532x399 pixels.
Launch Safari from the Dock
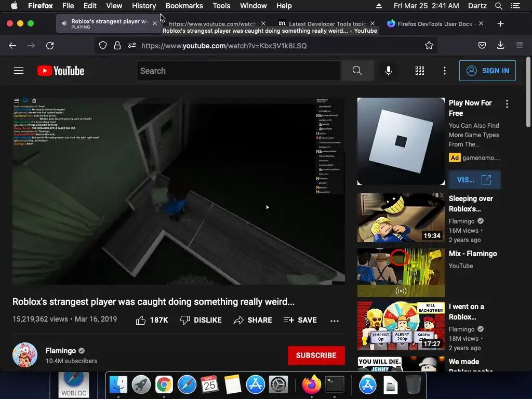coord(187,385)
